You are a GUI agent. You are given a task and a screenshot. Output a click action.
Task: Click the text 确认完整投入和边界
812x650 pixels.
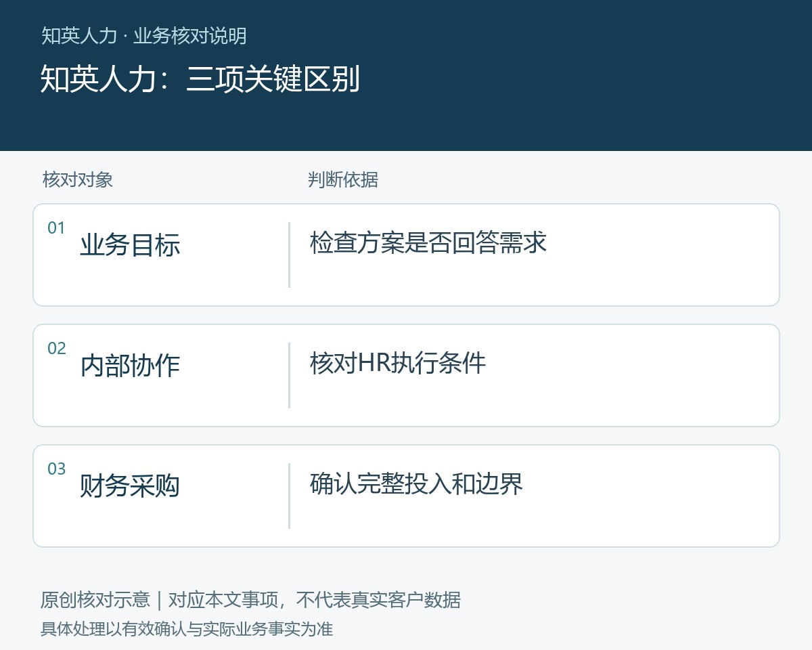[416, 483]
